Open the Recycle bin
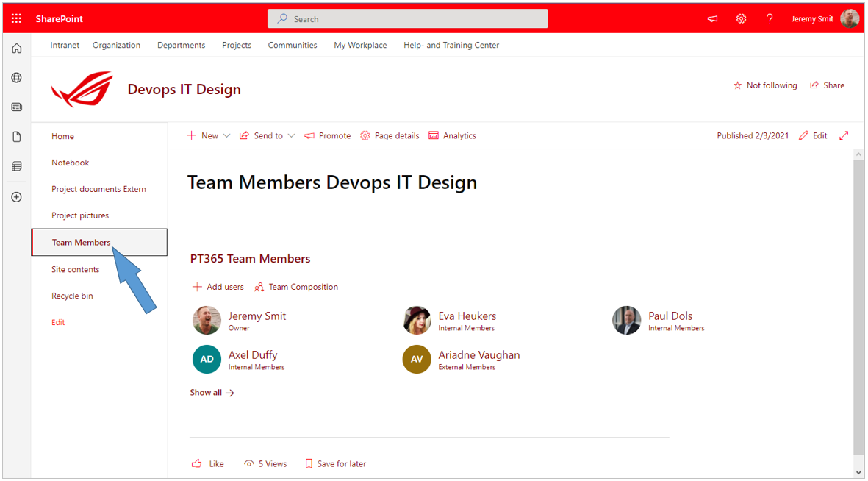This screenshot has width=868, height=481. pos(72,296)
